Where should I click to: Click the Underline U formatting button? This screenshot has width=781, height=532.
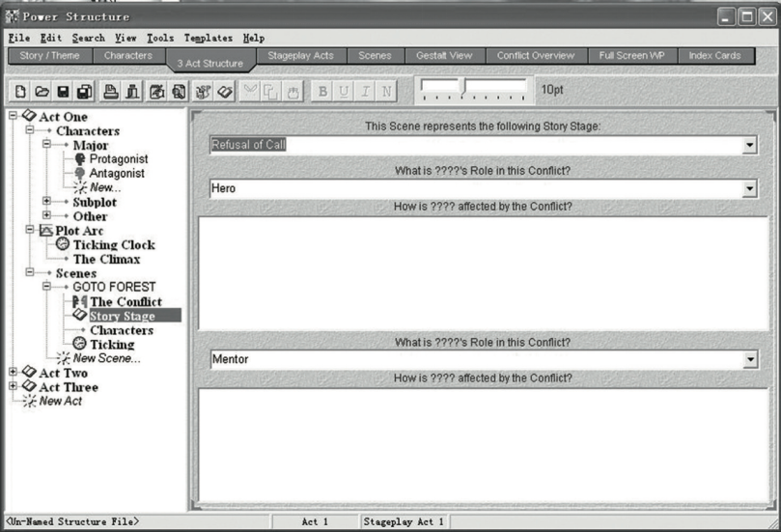point(344,91)
